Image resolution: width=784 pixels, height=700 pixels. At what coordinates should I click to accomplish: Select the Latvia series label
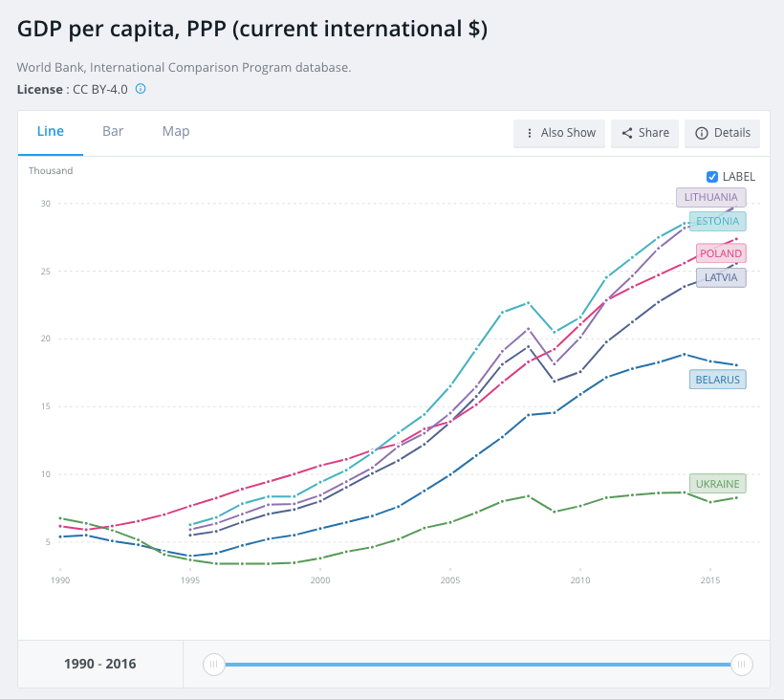point(720,277)
